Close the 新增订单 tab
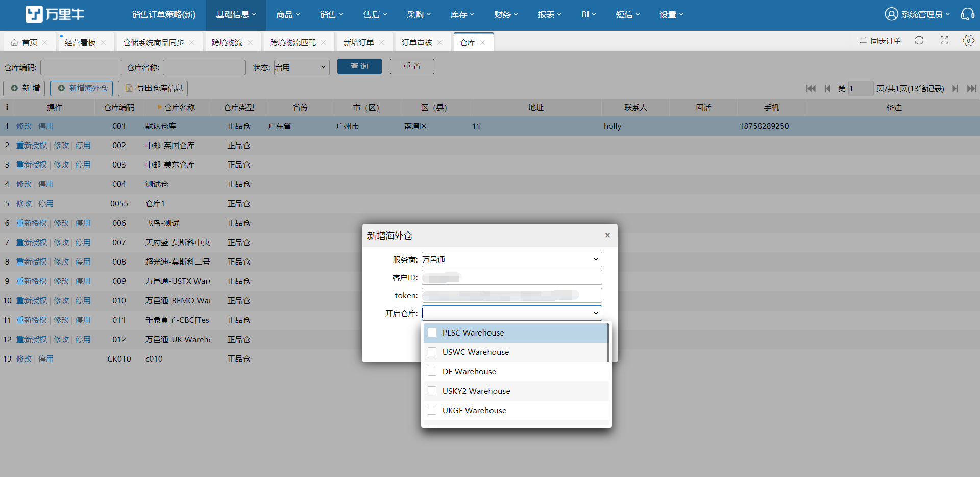Viewport: 980px width, 477px height. click(382, 42)
